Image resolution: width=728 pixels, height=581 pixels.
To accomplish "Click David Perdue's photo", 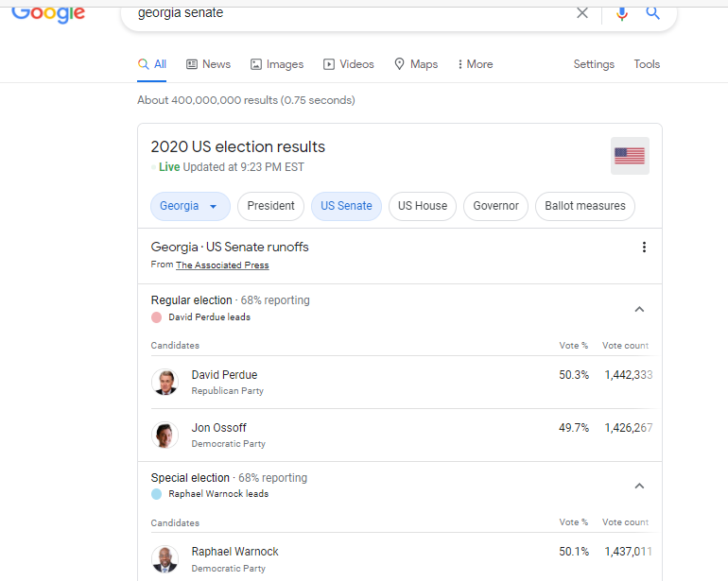I will tap(165, 383).
